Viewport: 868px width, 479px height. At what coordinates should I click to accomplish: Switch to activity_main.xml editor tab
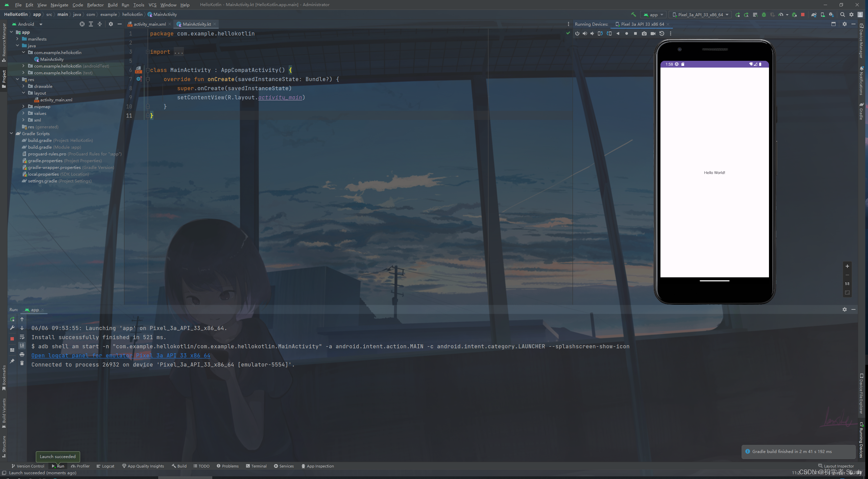pyautogui.click(x=149, y=24)
